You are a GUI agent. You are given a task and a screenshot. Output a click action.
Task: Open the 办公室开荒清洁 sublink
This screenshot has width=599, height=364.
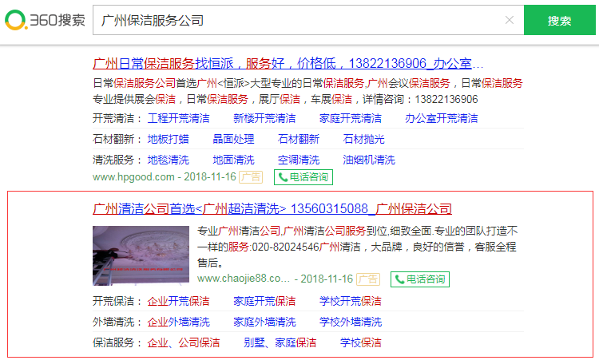coord(441,118)
